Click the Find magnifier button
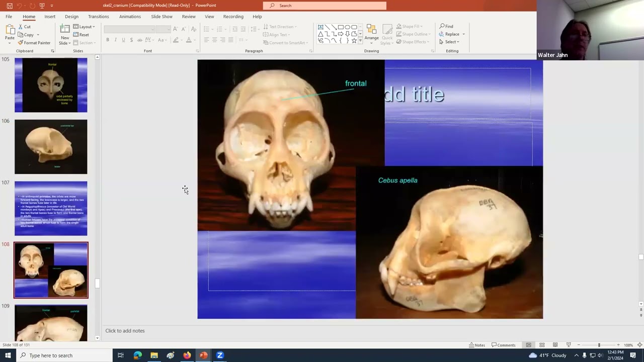644x362 pixels. (x=446, y=26)
